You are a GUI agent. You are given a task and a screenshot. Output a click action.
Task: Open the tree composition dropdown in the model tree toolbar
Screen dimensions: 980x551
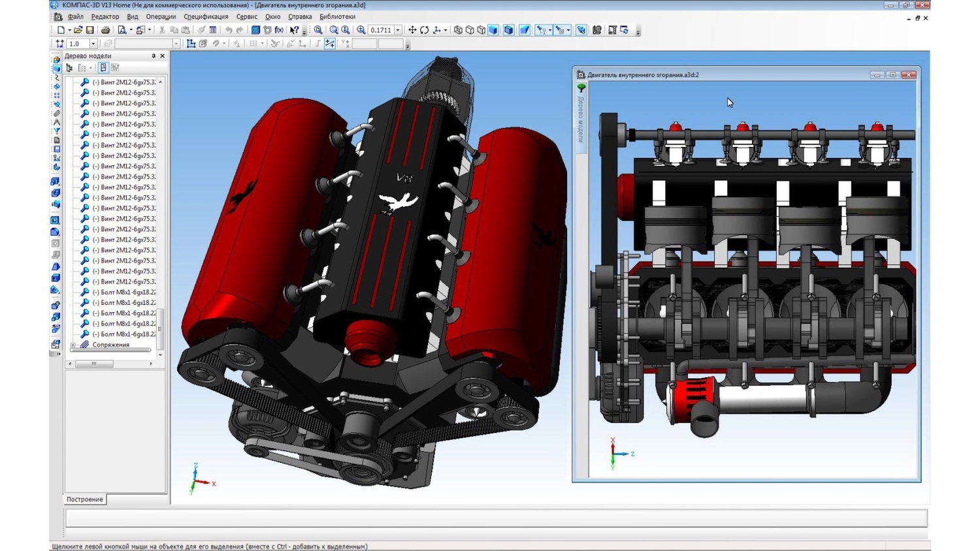click(x=91, y=67)
